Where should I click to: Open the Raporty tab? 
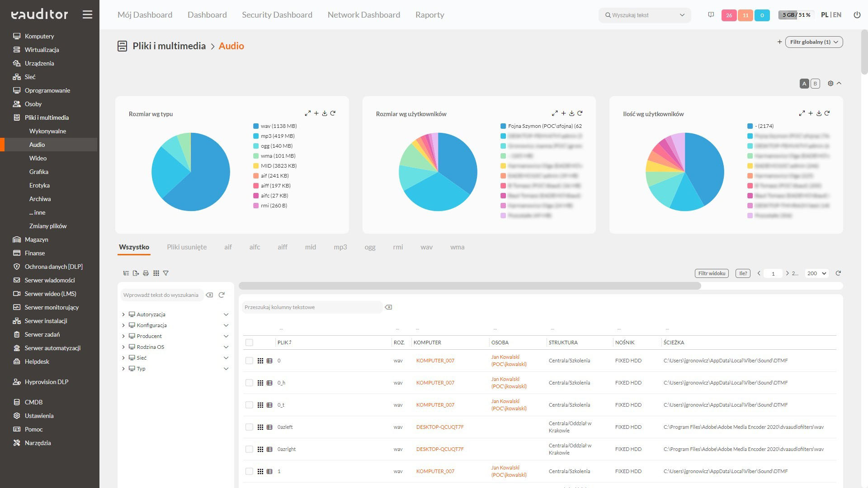point(430,15)
